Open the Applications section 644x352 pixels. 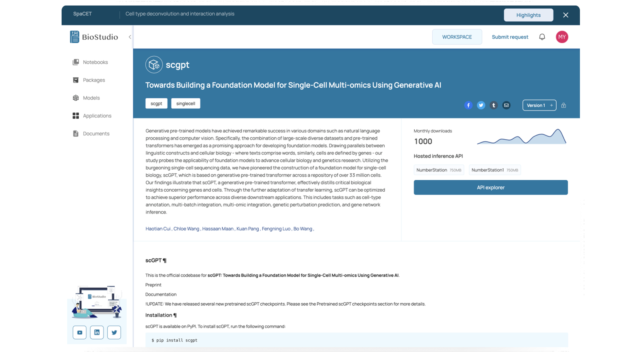92,116
